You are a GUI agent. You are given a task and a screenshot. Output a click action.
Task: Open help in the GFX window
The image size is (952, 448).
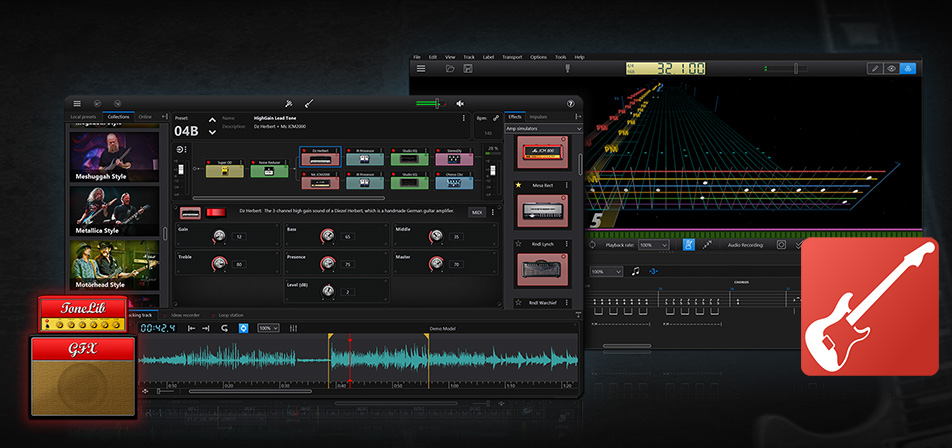[570, 104]
